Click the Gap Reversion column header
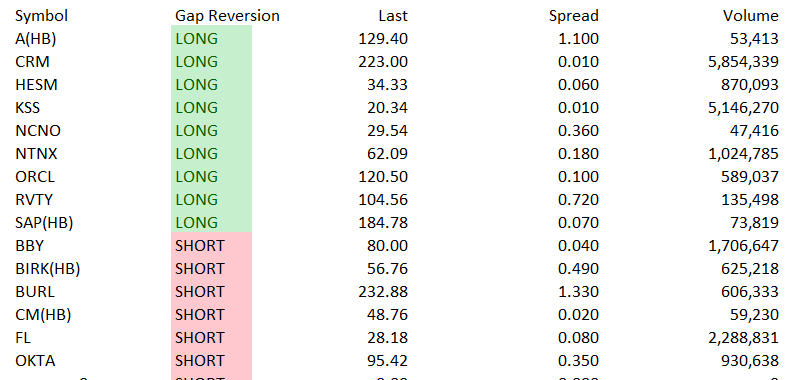812x380 pixels. coord(227,16)
